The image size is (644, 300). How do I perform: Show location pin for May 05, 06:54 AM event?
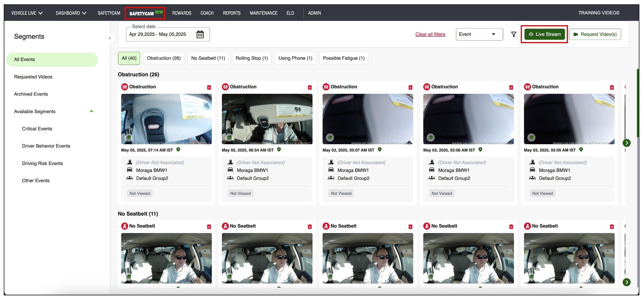click(279, 149)
